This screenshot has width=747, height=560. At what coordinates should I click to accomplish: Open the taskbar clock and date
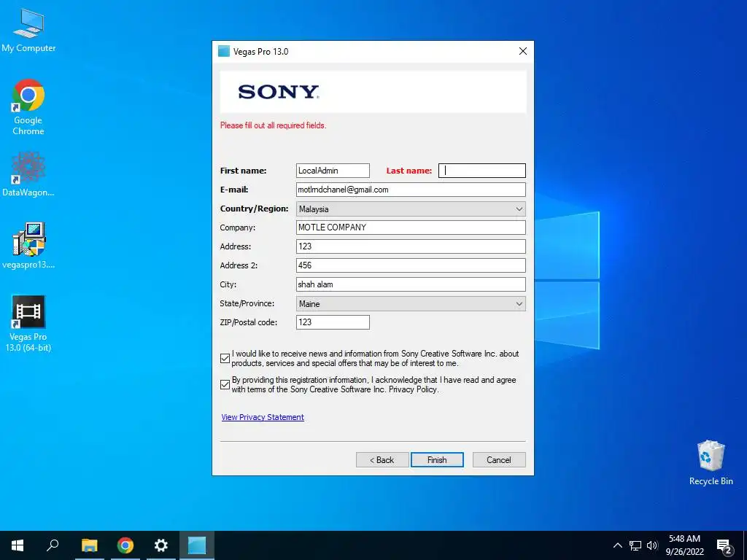(x=684, y=545)
